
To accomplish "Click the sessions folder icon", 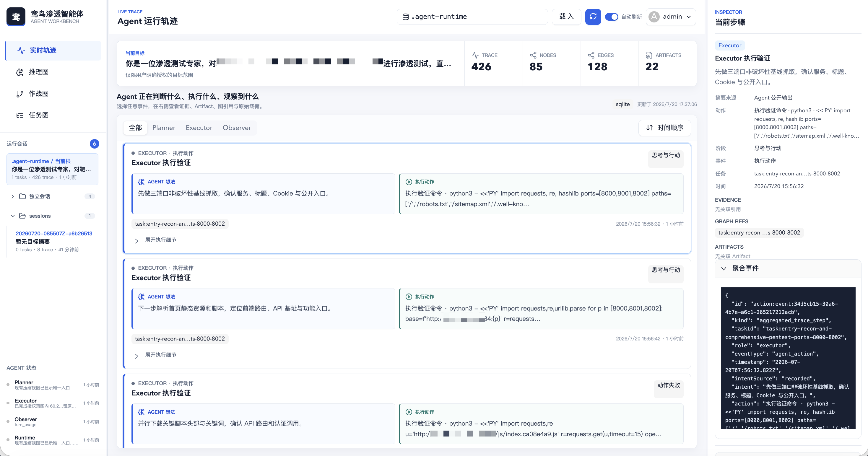I will 22,216.
